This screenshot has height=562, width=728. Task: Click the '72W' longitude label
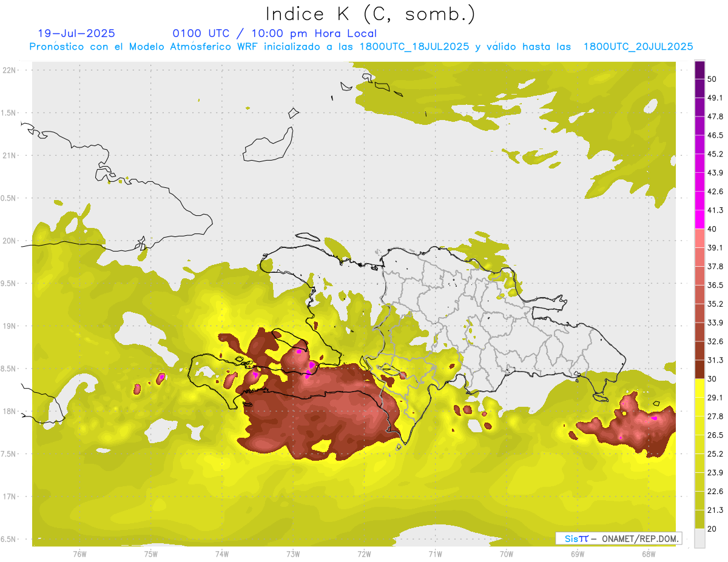[x=364, y=554]
